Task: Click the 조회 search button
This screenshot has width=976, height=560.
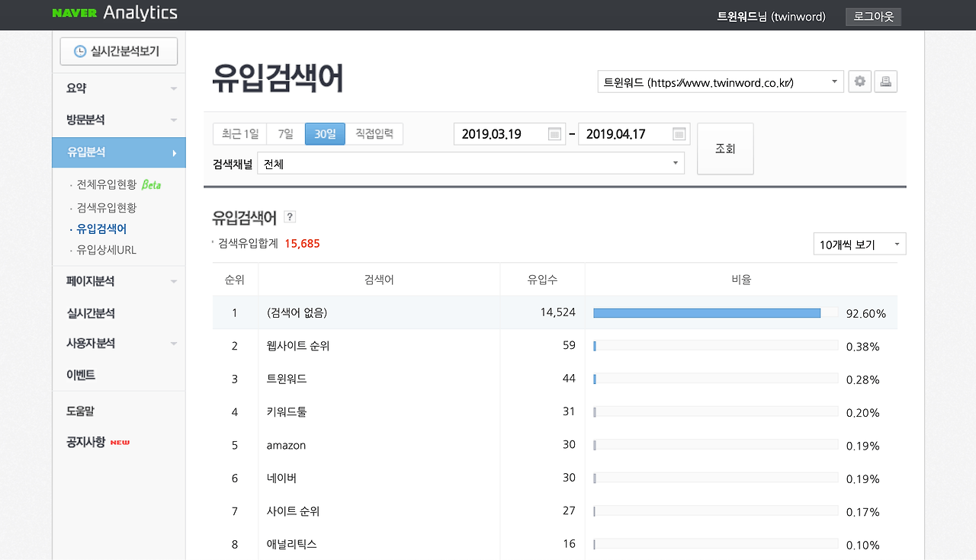Action: (724, 148)
